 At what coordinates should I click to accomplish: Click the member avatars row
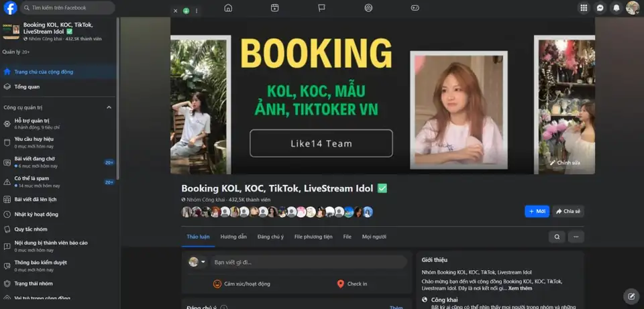pos(277,212)
